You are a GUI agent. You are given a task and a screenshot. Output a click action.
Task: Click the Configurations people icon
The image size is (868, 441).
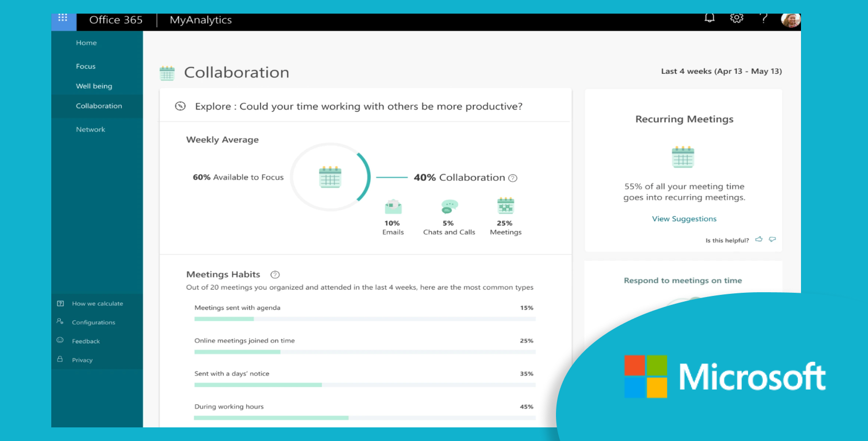click(60, 322)
